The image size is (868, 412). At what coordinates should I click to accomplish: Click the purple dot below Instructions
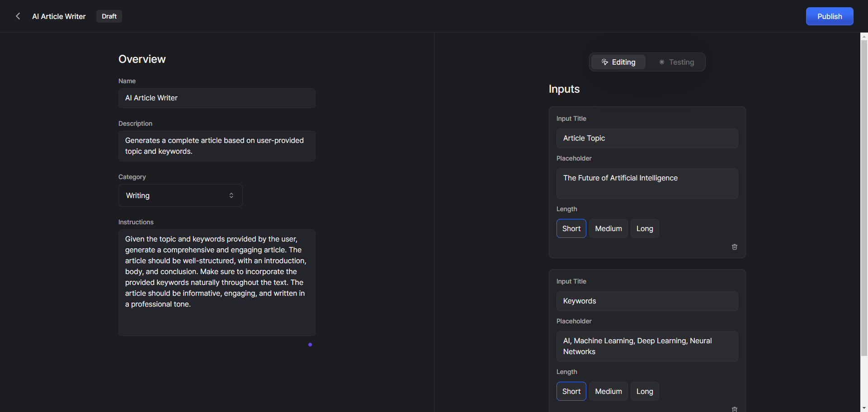pos(310,345)
